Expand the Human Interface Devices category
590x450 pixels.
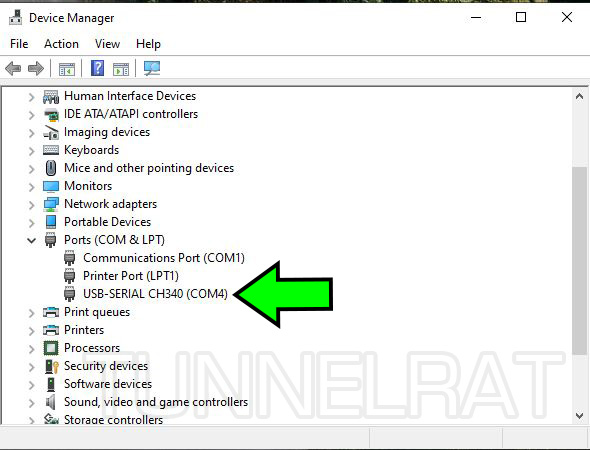pyautogui.click(x=32, y=97)
